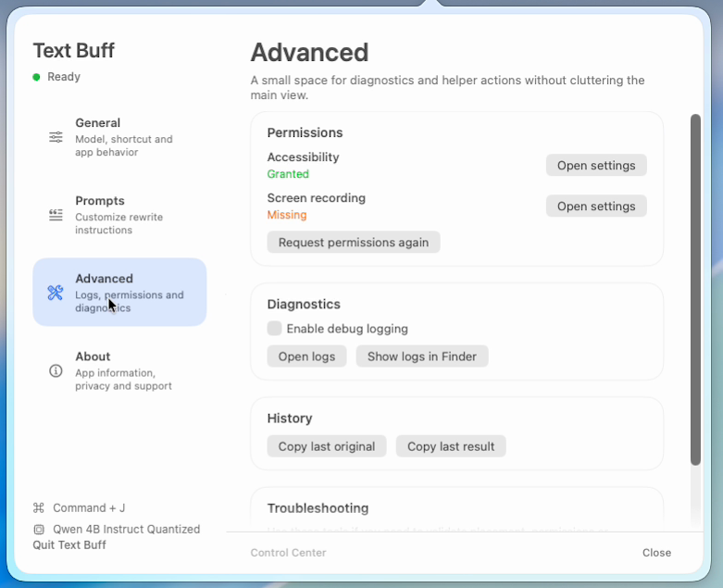Click the Troubleshooting heading
Viewport: 723px width, 588px height.
(x=318, y=508)
